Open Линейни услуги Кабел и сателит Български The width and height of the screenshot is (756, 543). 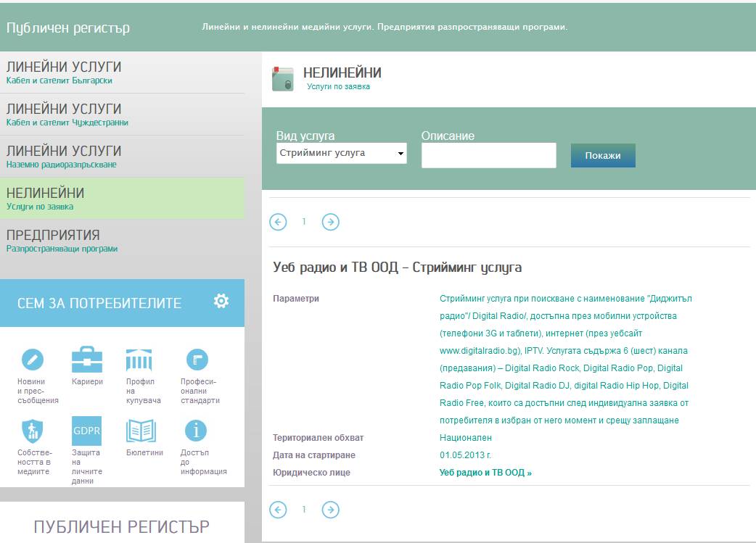click(122, 72)
